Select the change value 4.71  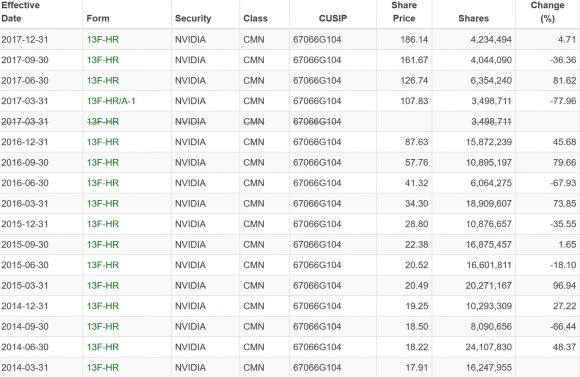[567, 40]
